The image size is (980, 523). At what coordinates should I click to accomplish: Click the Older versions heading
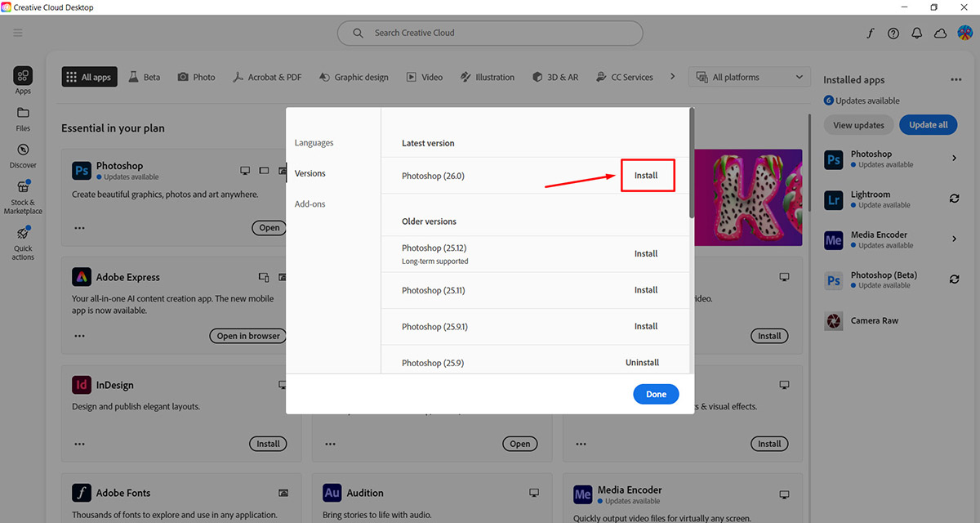point(429,221)
